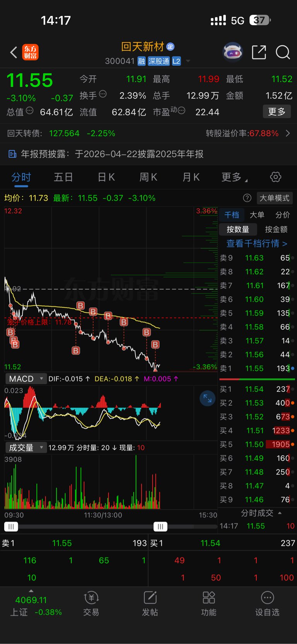The height and width of the screenshot is (644, 297).
Task: Tap 买9 11.46 order book row
Action: point(257,500)
